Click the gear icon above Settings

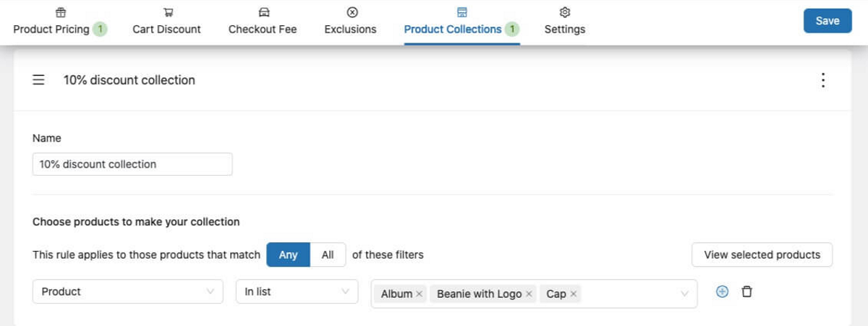coord(565,12)
